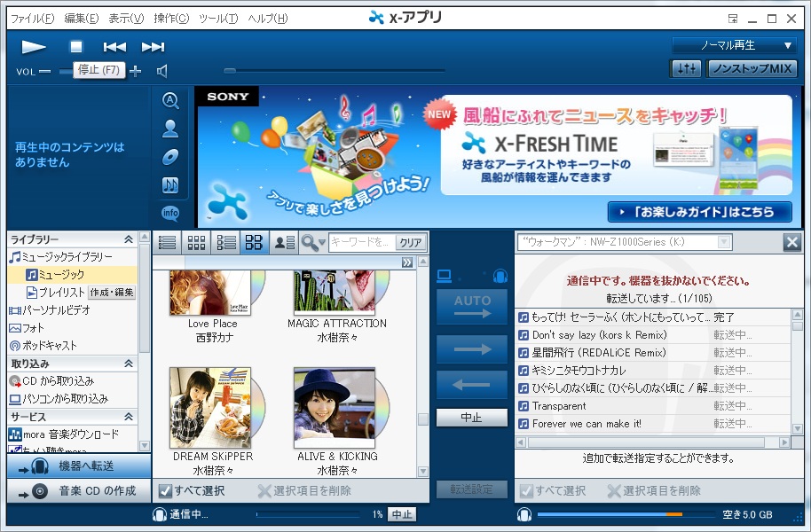
Task: Collapse the サービス section
Action: [129, 417]
